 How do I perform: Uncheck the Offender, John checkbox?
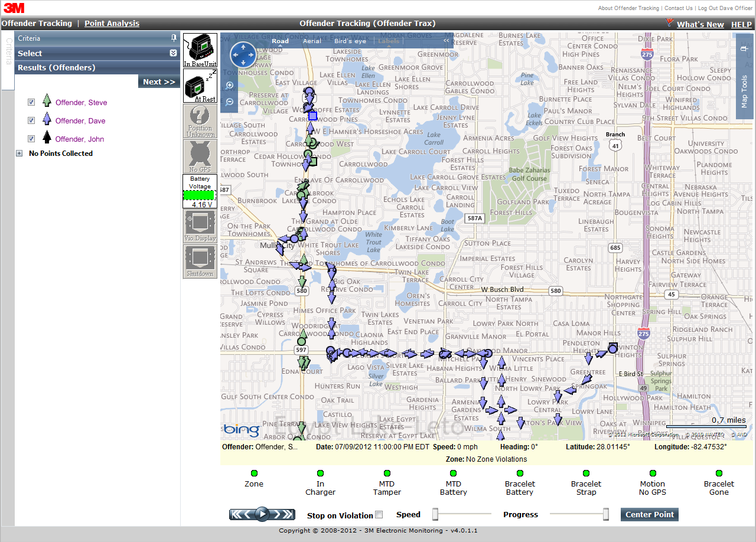coord(31,139)
